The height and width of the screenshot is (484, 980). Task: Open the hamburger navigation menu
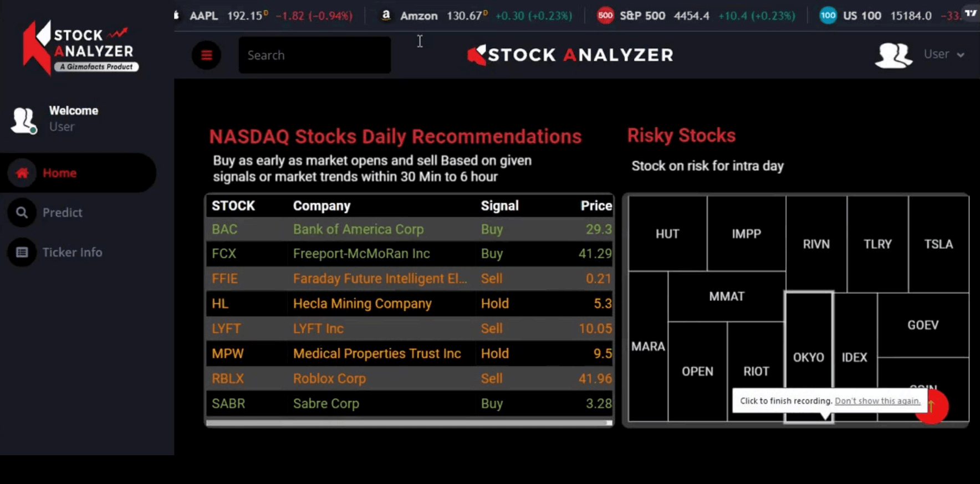(x=206, y=55)
